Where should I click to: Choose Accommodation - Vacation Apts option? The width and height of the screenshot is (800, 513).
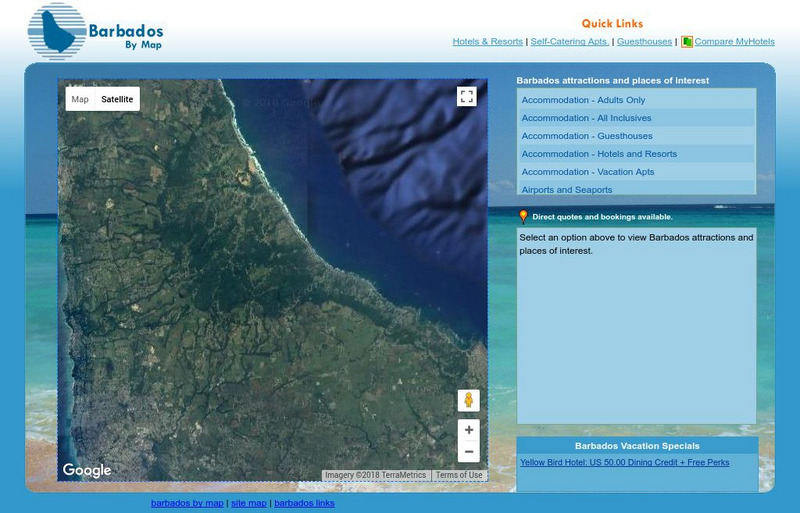tap(636, 172)
